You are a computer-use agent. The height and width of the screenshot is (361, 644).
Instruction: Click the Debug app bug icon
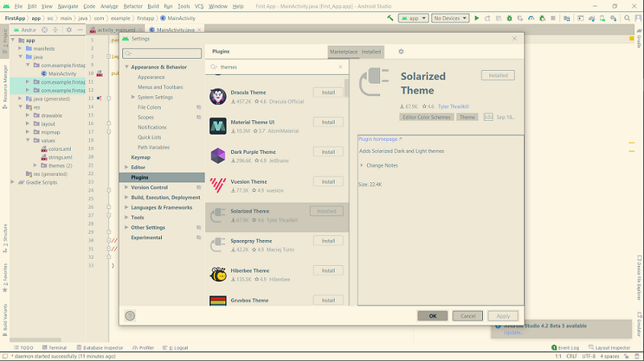point(510,18)
